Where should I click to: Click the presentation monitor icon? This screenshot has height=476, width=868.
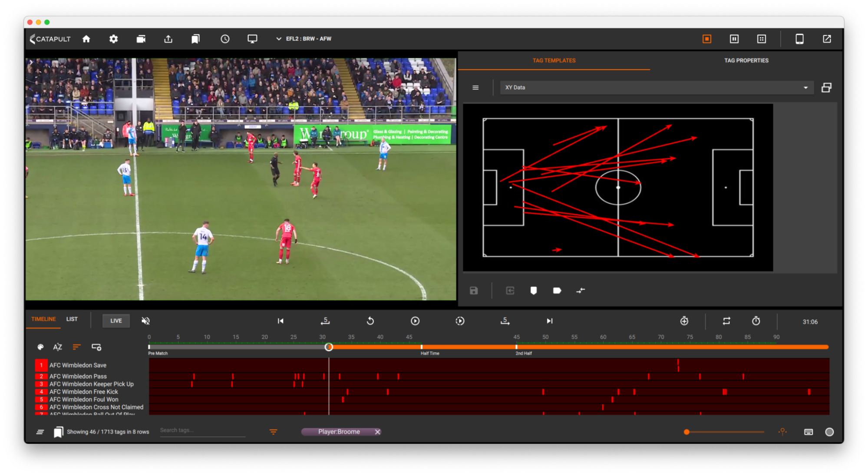[x=252, y=39]
